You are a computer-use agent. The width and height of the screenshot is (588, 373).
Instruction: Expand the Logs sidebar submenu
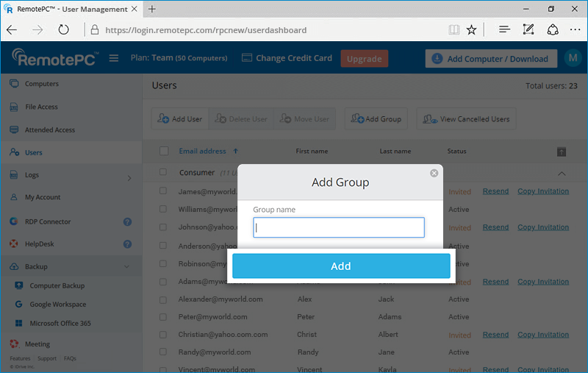coord(129,177)
